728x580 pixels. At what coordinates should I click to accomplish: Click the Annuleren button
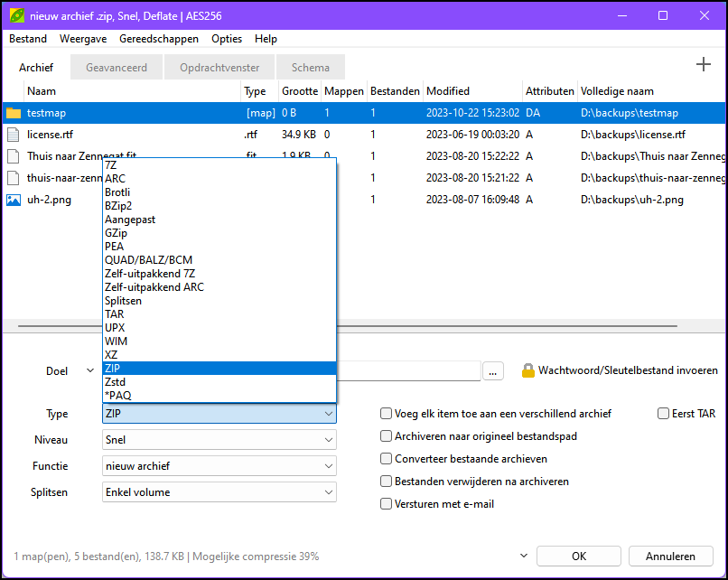click(671, 557)
